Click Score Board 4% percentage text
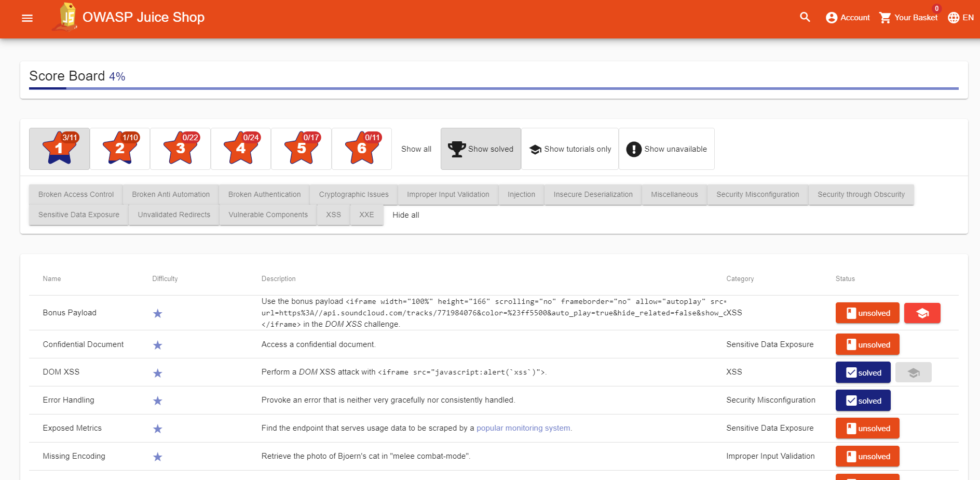Viewport: 980px width, 480px height. tap(117, 76)
